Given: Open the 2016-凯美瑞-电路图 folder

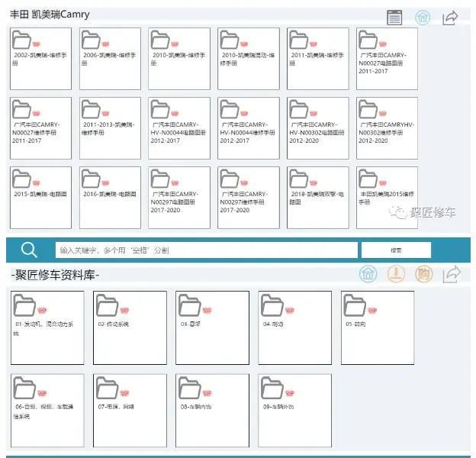Looking at the screenshot, I should [110, 198].
